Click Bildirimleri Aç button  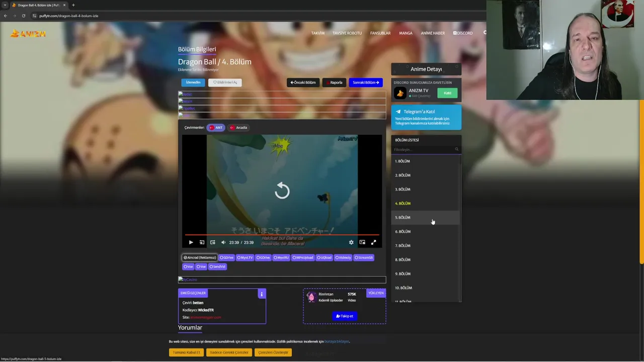[225, 82]
